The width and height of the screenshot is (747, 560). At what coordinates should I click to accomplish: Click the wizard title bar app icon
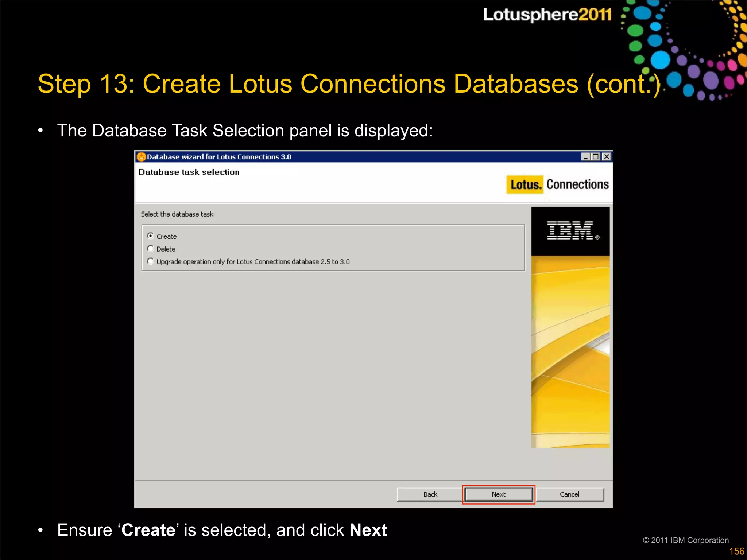coord(141,157)
